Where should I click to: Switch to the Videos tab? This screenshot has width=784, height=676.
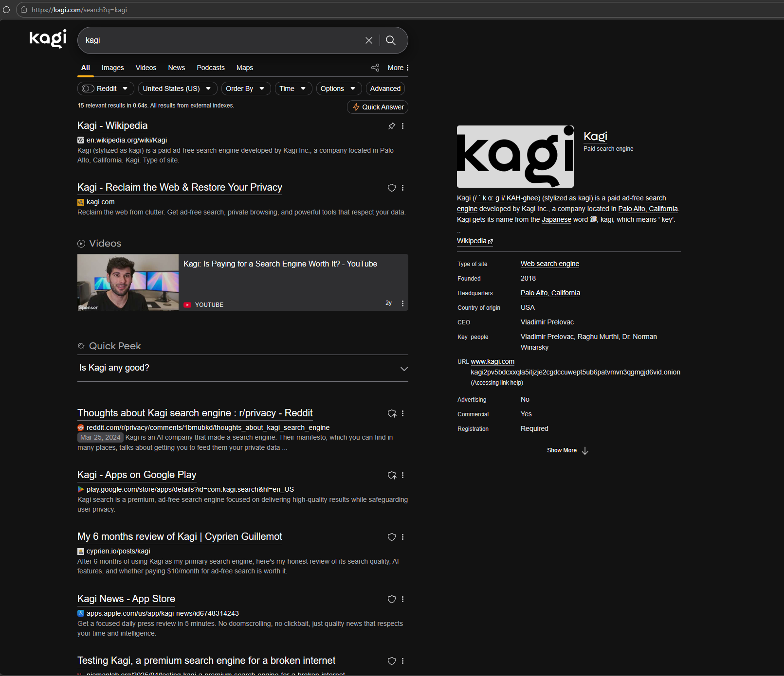(x=146, y=68)
